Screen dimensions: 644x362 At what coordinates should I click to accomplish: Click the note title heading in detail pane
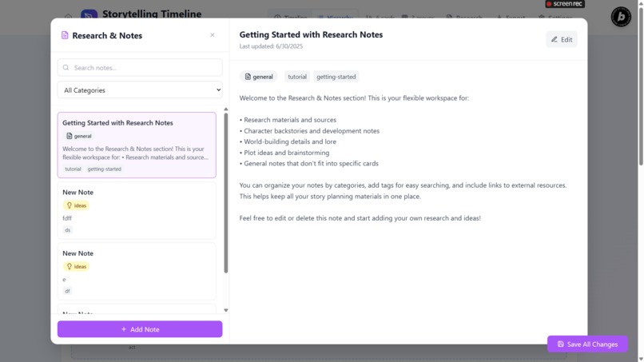click(311, 34)
